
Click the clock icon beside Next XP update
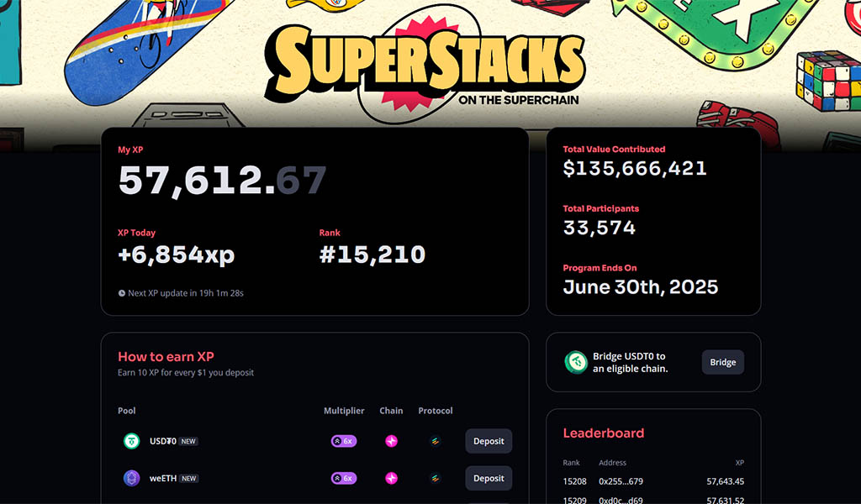point(121,293)
